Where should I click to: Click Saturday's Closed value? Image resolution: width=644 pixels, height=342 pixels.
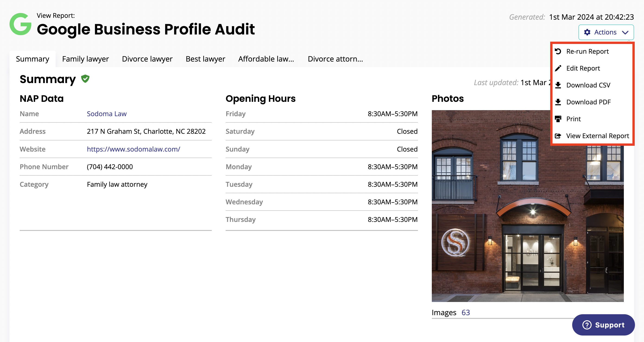[x=407, y=131]
